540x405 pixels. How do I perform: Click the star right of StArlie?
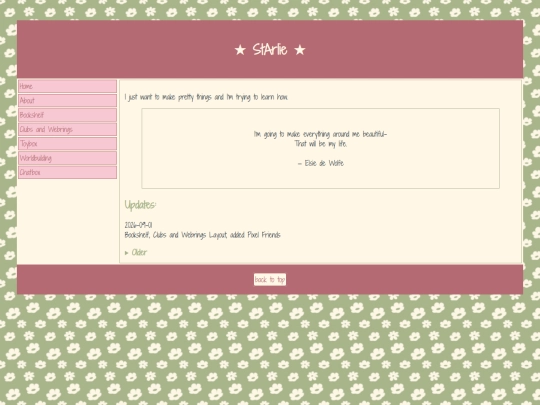[x=300, y=50]
